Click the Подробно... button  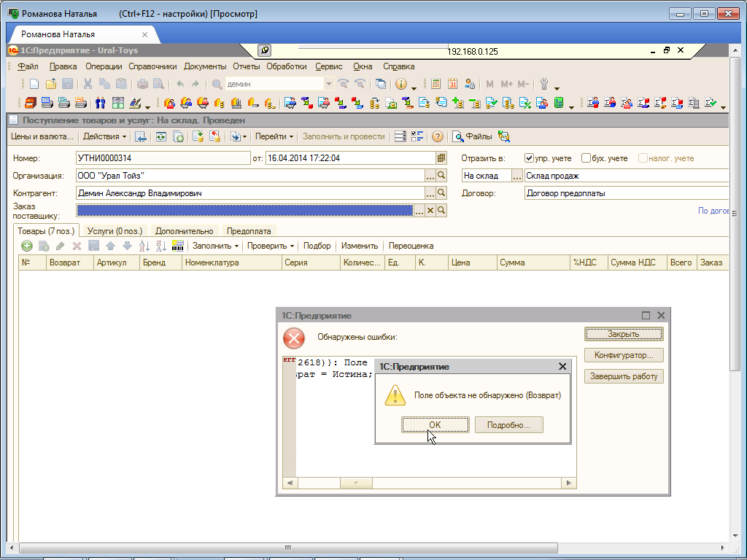coord(508,425)
